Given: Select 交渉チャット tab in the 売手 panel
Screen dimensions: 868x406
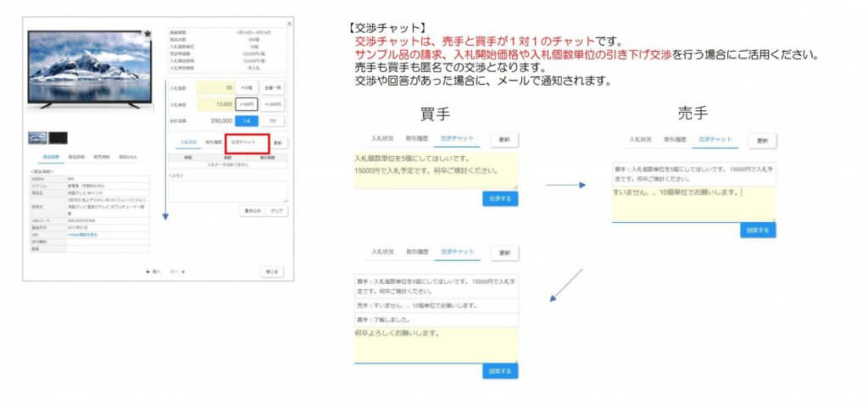Looking at the screenshot, I should click(715, 140).
